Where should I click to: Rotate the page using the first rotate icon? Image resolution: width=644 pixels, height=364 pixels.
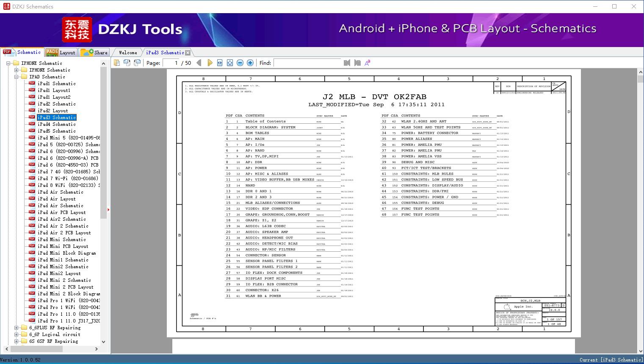click(127, 63)
